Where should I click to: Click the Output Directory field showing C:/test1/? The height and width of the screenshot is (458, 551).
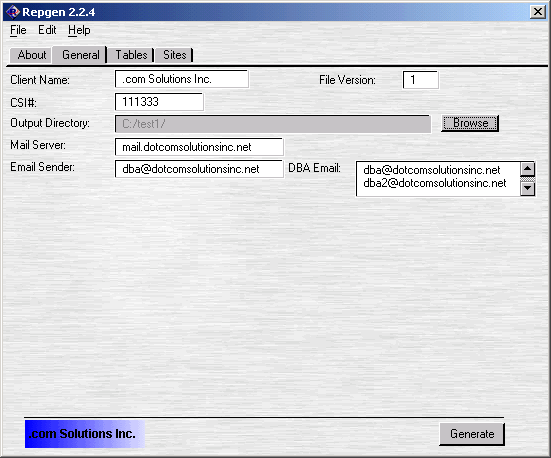273,124
